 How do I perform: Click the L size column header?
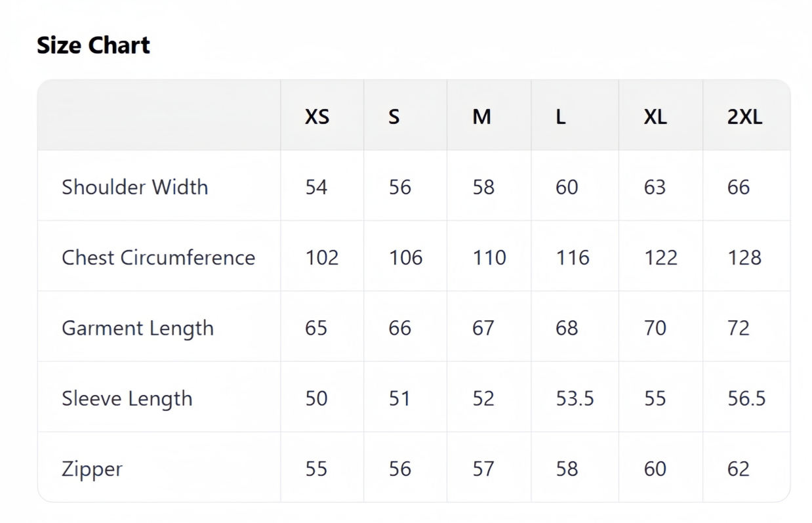click(x=561, y=117)
